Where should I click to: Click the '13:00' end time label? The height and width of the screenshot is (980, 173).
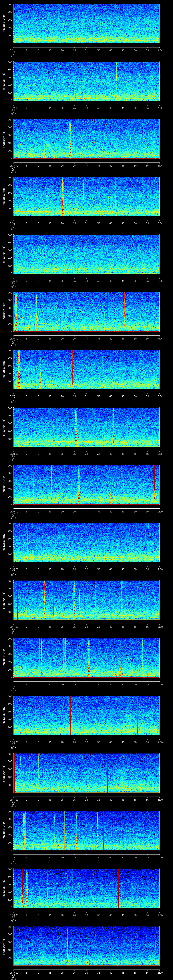point(160,685)
